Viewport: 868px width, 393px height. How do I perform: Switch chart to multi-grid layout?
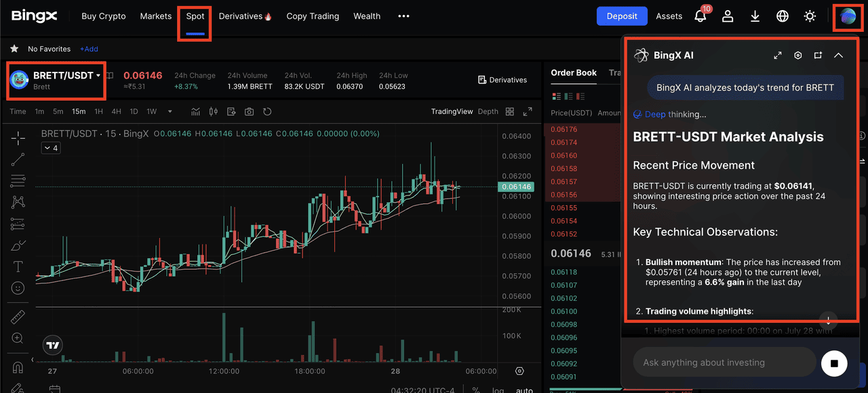click(x=510, y=112)
